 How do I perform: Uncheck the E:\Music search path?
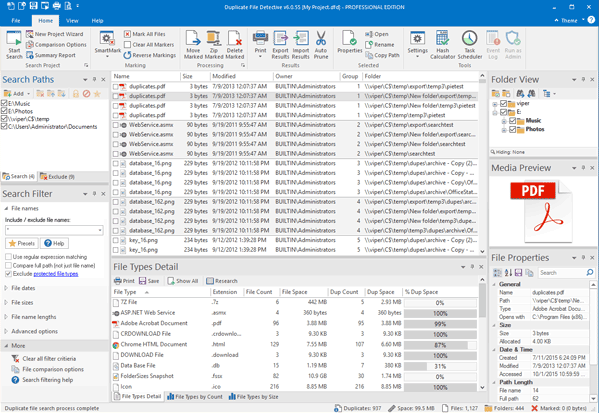click(x=4, y=103)
